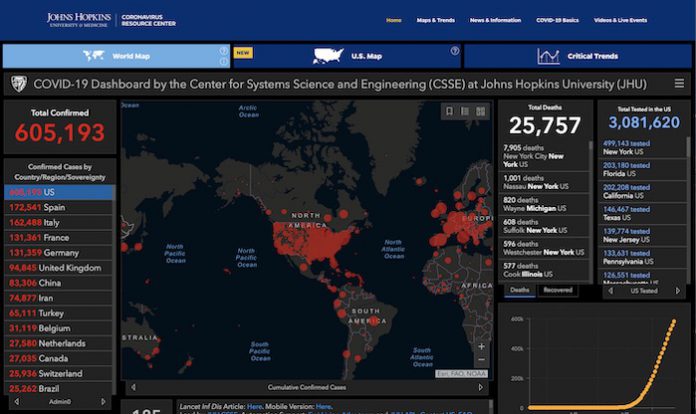Select Brazil 25,262 row

(58, 388)
